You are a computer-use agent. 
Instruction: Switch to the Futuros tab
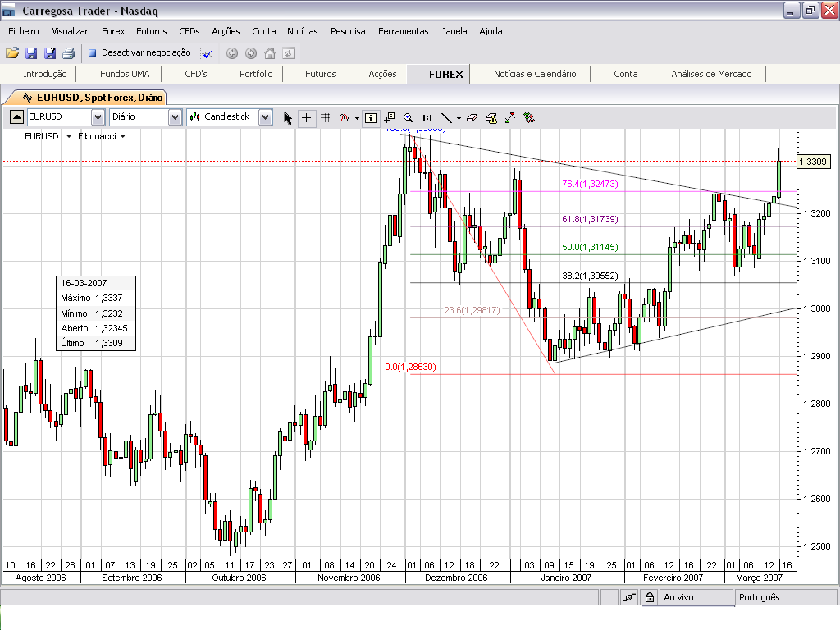click(321, 74)
